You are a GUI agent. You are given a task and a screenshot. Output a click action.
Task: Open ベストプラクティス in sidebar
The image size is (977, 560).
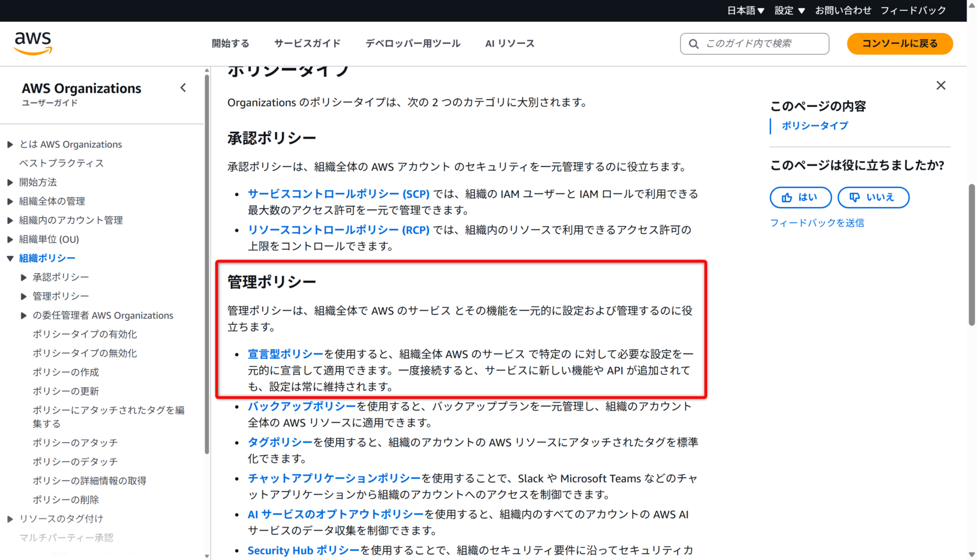tap(61, 163)
